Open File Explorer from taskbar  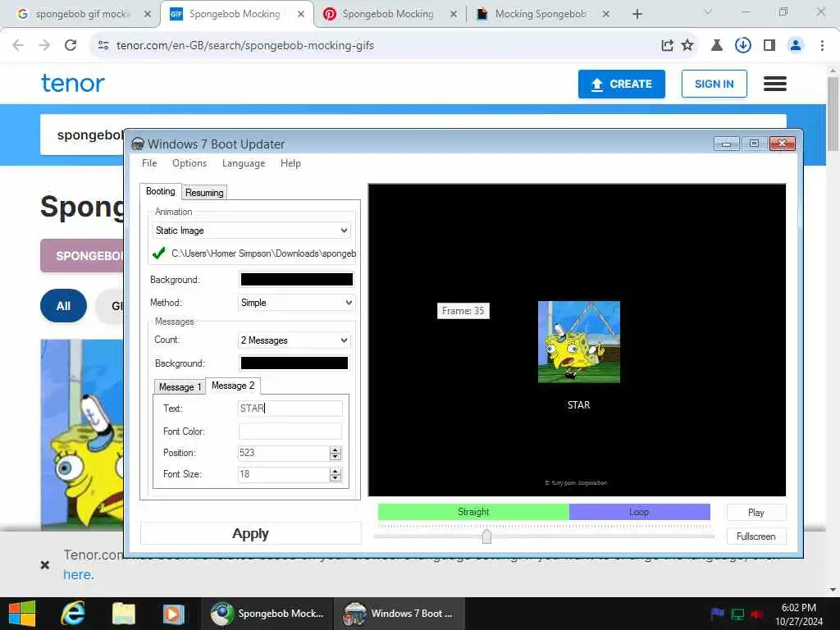pyautogui.click(x=123, y=614)
